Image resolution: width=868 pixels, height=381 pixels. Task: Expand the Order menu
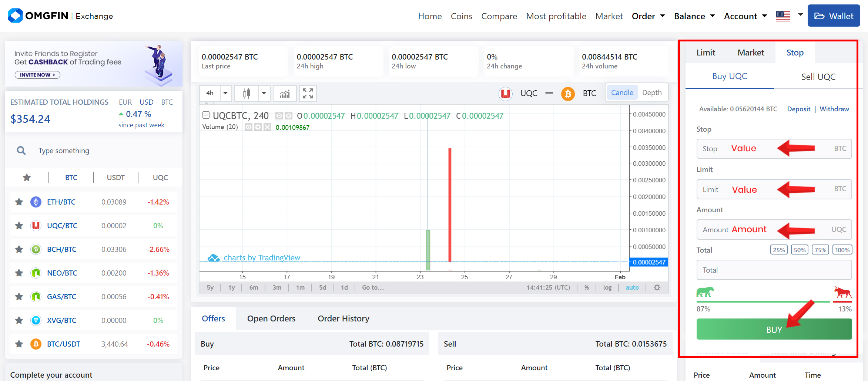pyautogui.click(x=648, y=16)
